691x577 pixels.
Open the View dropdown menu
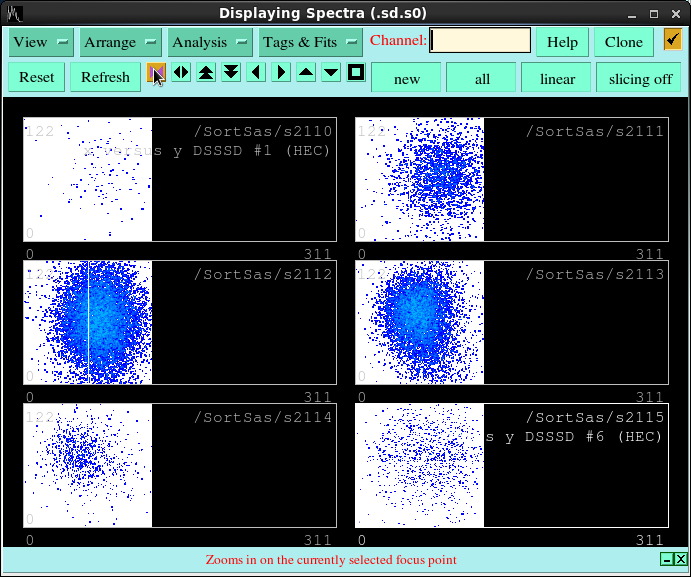click(x=41, y=42)
